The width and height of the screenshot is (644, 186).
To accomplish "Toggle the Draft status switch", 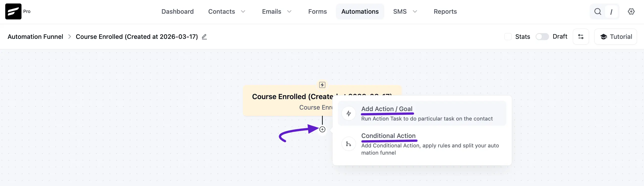I will pos(542,37).
